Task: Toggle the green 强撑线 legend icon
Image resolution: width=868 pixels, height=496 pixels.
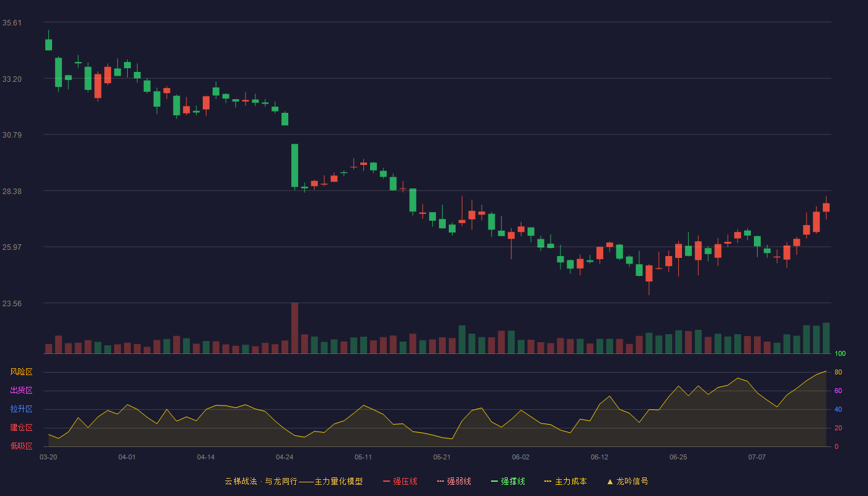Action: pyautogui.click(x=495, y=481)
